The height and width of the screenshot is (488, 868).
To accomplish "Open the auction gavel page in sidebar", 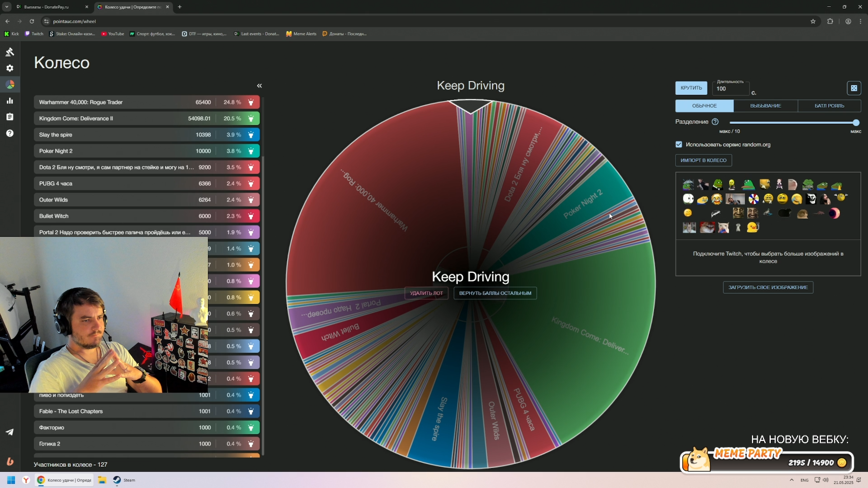I will pyautogui.click(x=9, y=52).
